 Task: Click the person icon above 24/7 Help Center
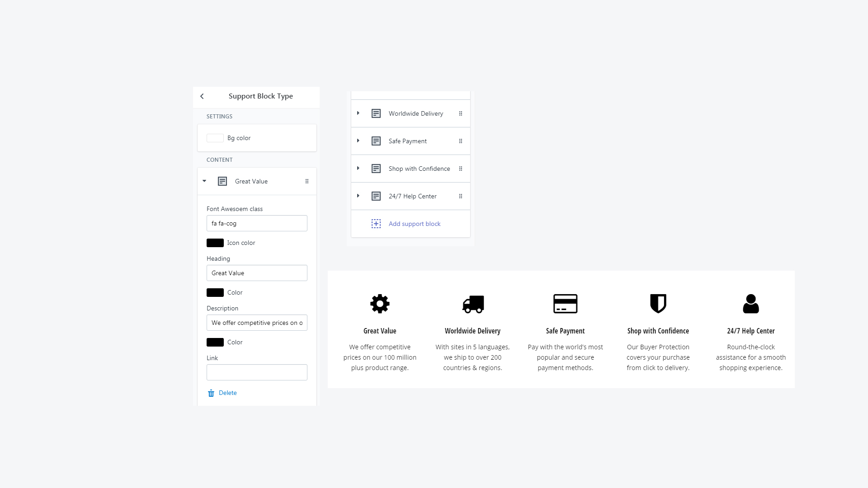pyautogui.click(x=751, y=304)
